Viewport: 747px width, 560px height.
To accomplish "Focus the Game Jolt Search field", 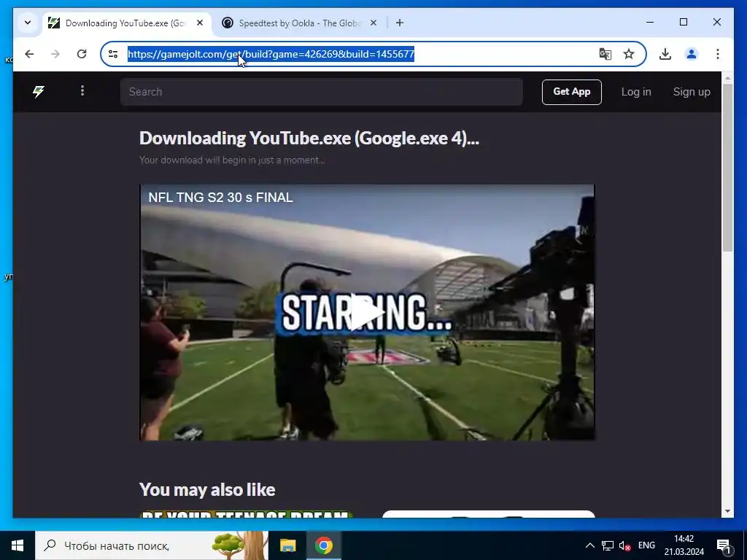I will pyautogui.click(x=322, y=92).
